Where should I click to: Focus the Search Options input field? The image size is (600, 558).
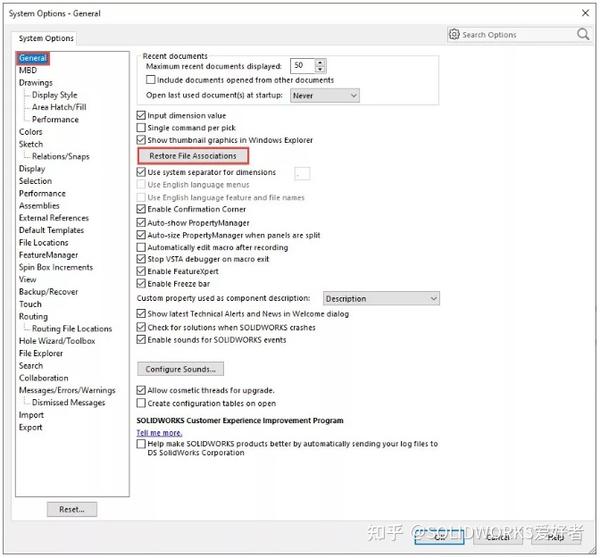click(x=517, y=35)
